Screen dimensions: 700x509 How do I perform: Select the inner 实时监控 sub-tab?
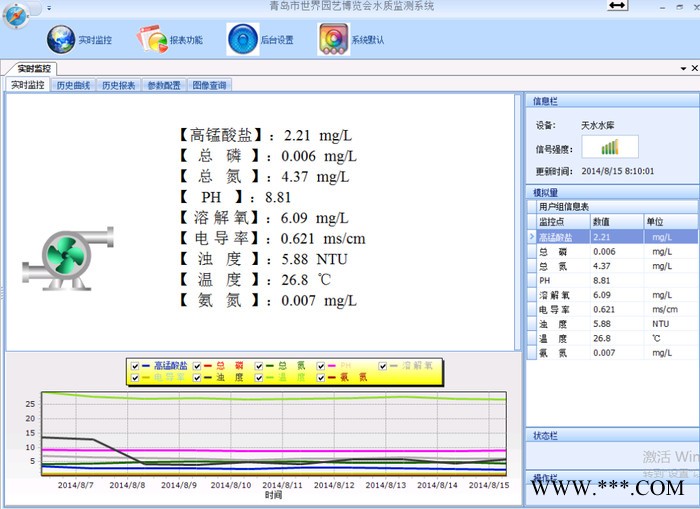(x=28, y=85)
